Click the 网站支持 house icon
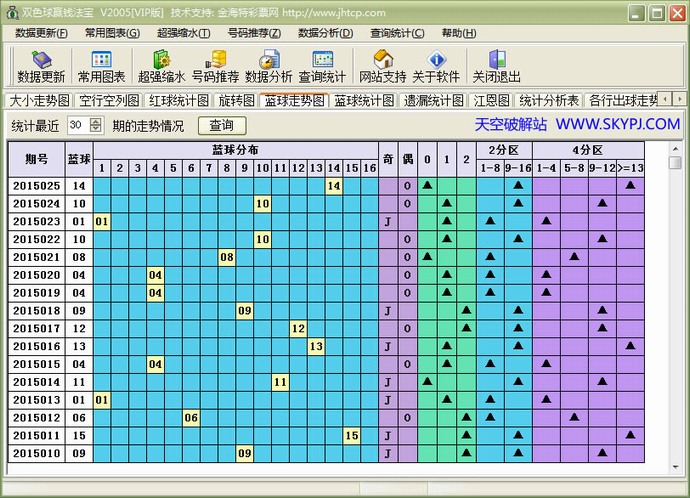The height and width of the screenshot is (498, 690). point(382,66)
